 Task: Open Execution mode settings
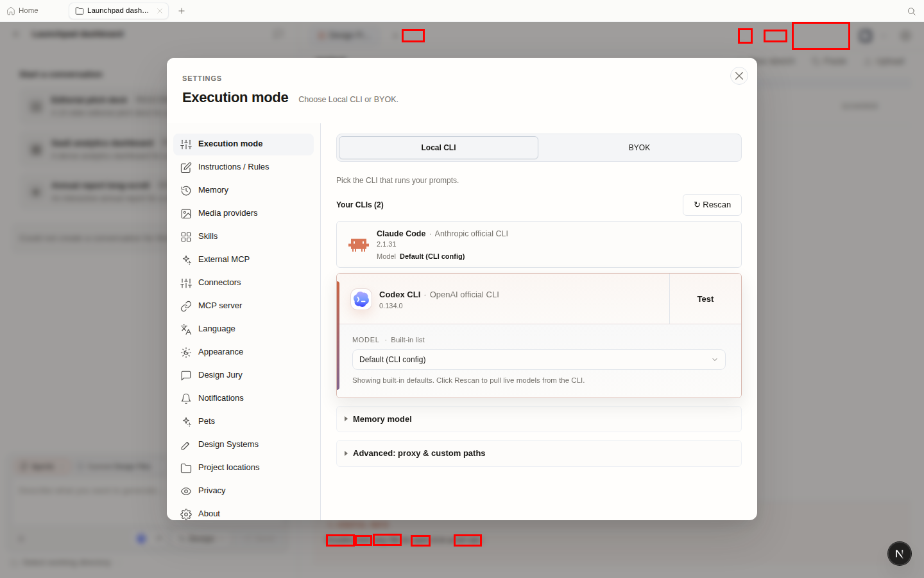point(243,144)
